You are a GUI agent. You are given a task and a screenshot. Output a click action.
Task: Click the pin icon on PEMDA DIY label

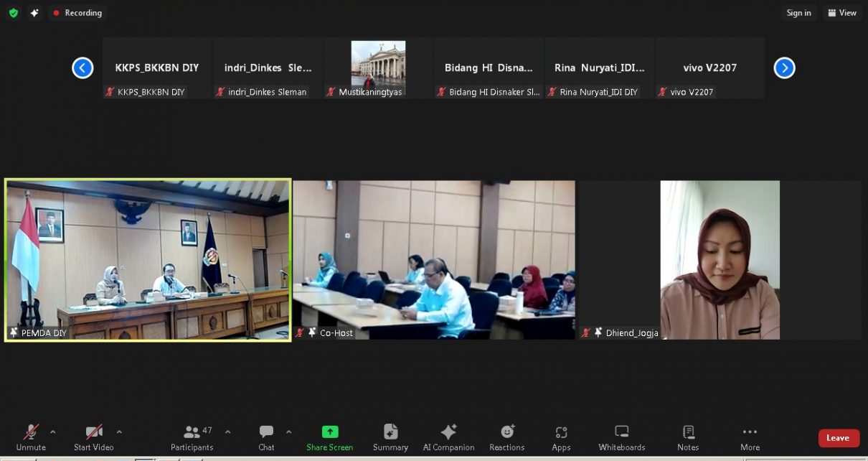14,332
